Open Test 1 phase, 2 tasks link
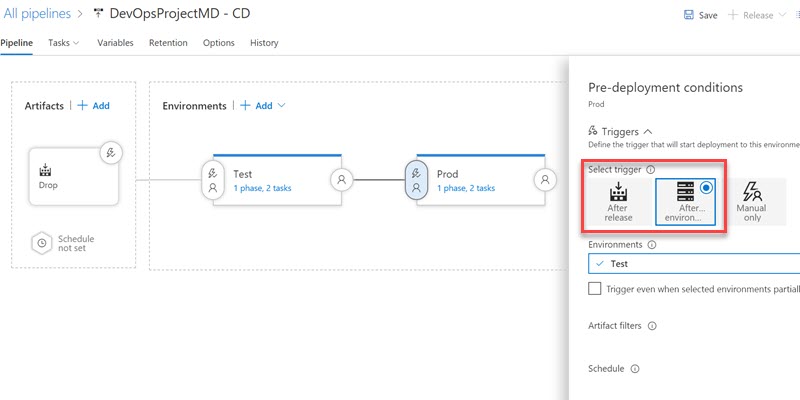This screenshot has height=400, width=800. click(x=262, y=188)
